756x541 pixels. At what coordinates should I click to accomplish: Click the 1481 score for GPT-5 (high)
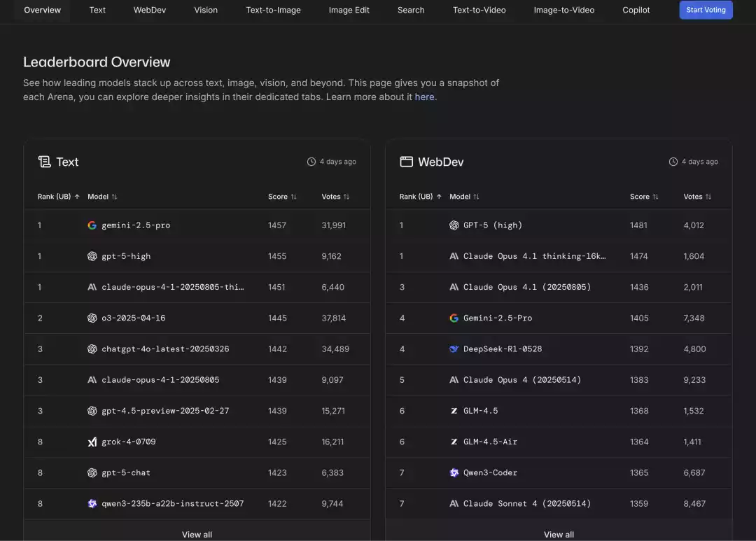638,225
